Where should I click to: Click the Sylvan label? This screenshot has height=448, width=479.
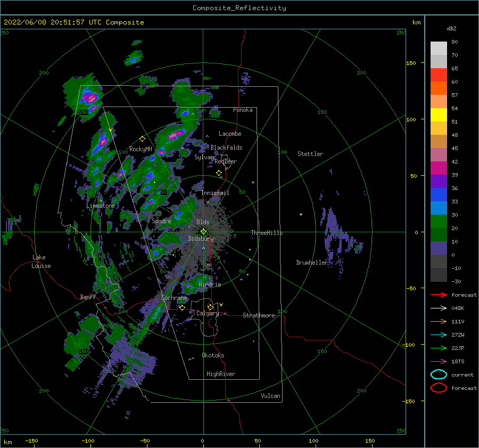click(x=204, y=157)
